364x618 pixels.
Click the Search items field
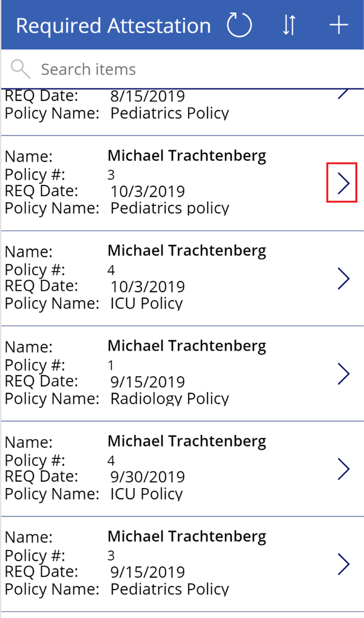pos(182,69)
